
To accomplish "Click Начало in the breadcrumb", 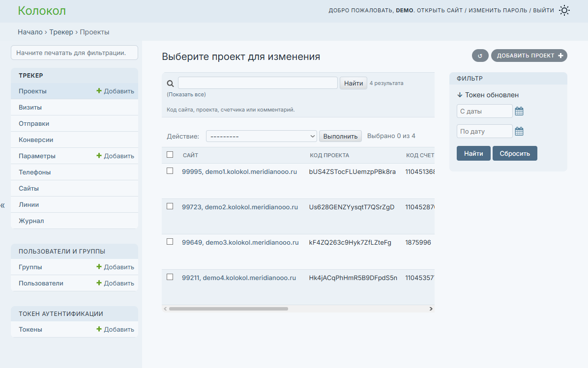I will point(30,32).
